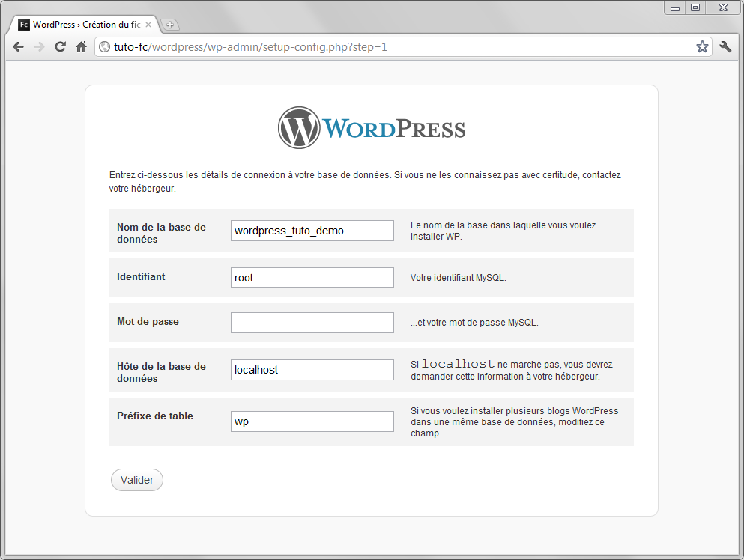The height and width of the screenshot is (560, 744).
Task: Maximize the browser window
Action: 695,7
